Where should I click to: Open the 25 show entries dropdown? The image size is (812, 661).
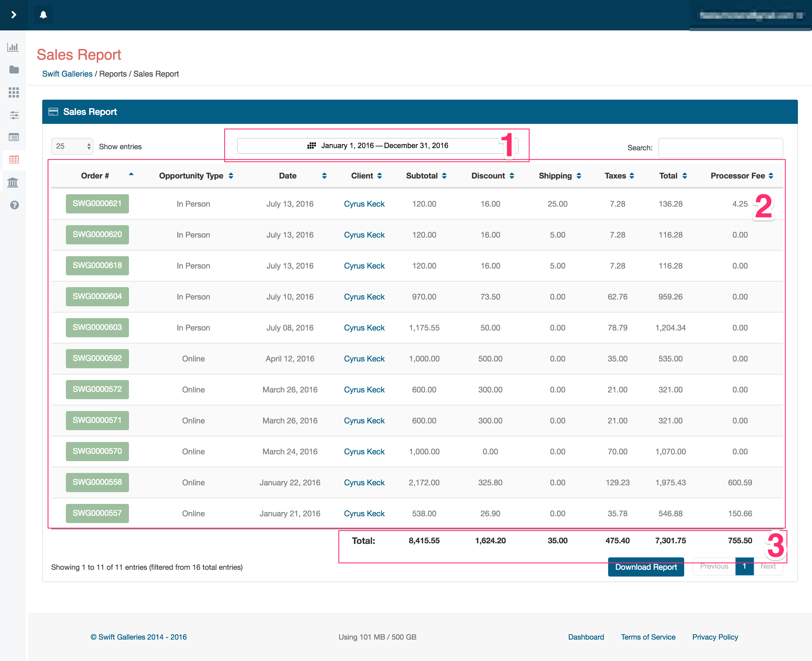click(72, 146)
